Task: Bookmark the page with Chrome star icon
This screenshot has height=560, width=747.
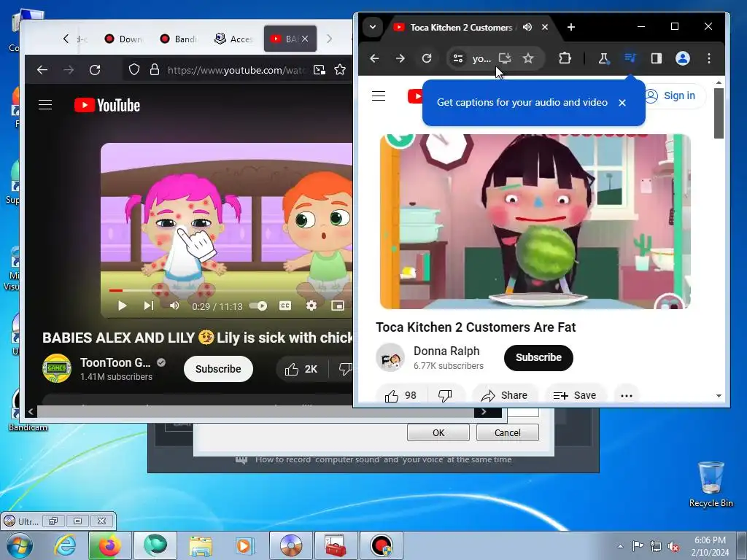Action: 528,58
